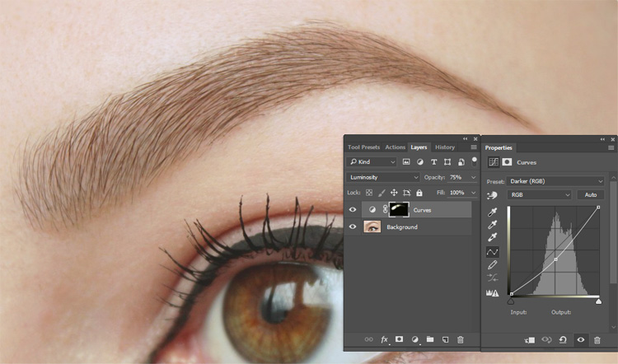This screenshot has height=364, width=618.
Task: Click the Fill 100% value field
Action: pyautogui.click(x=459, y=193)
